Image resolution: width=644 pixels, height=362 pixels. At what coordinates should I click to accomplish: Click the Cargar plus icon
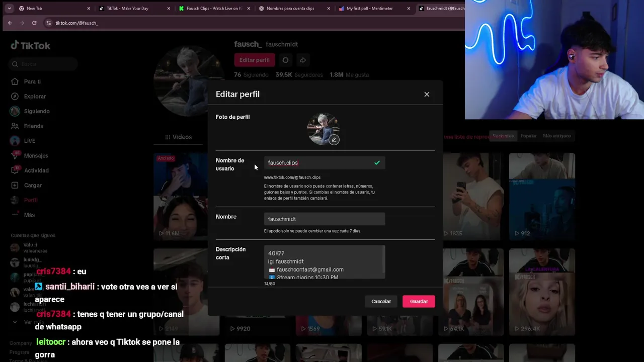point(15,185)
